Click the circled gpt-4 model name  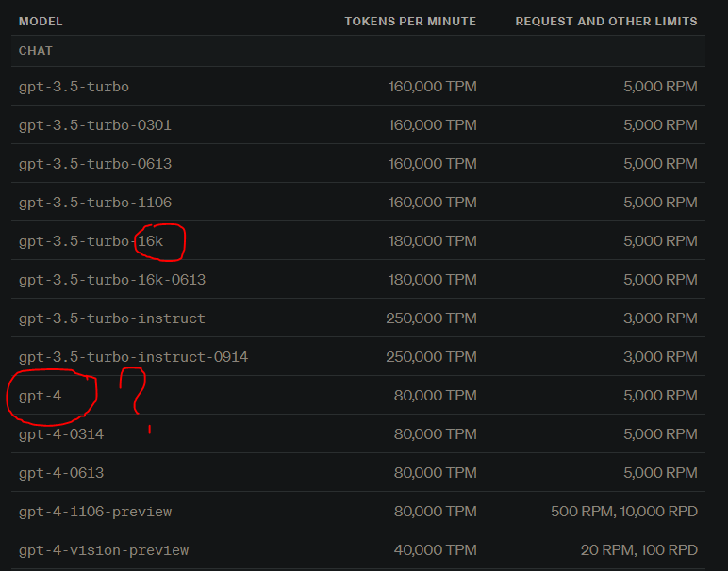pos(40,396)
